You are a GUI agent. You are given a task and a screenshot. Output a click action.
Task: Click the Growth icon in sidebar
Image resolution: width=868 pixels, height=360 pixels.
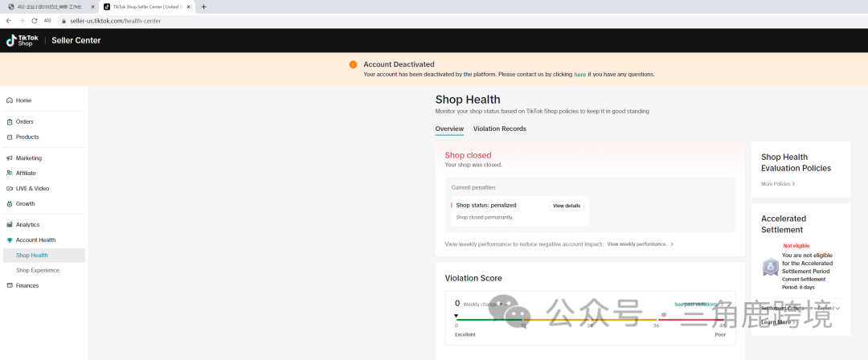10,204
